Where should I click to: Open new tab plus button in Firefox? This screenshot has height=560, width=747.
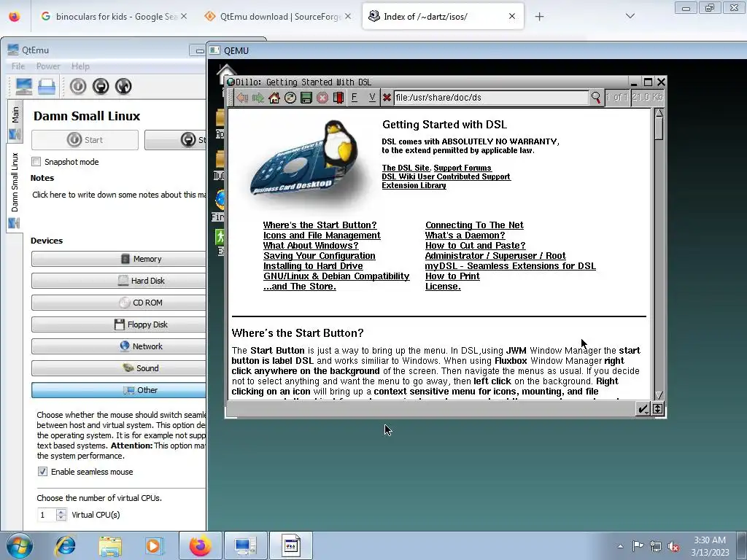click(x=539, y=17)
